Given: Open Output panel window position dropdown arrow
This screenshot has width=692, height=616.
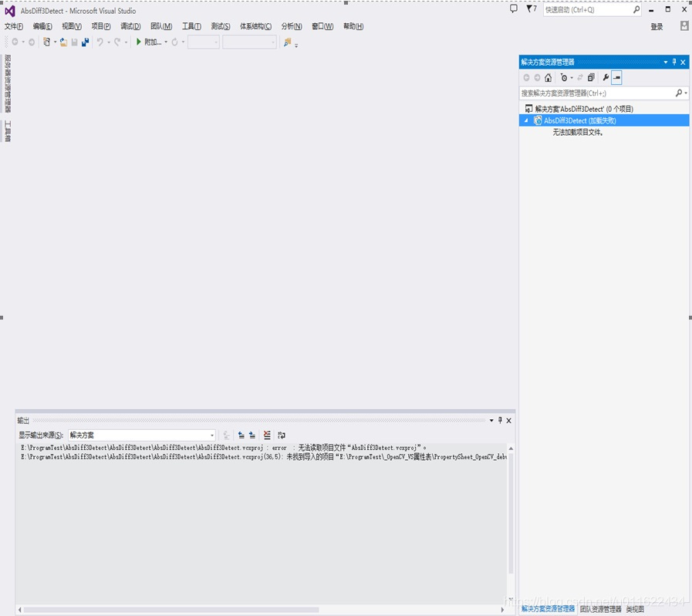Looking at the screenshot, I should point(491,421).
